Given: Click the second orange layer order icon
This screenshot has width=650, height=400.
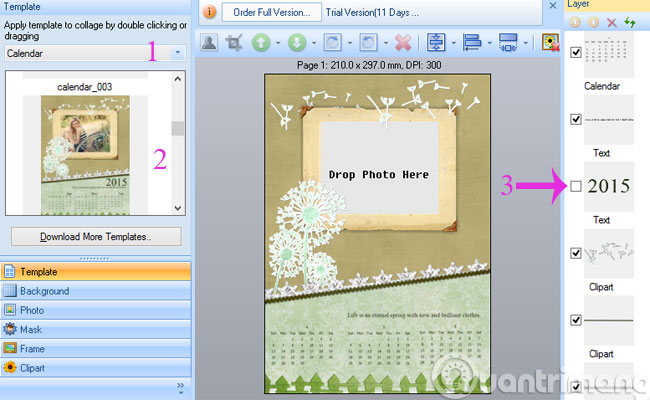Looking at the screenshot, I should [594, 22].
